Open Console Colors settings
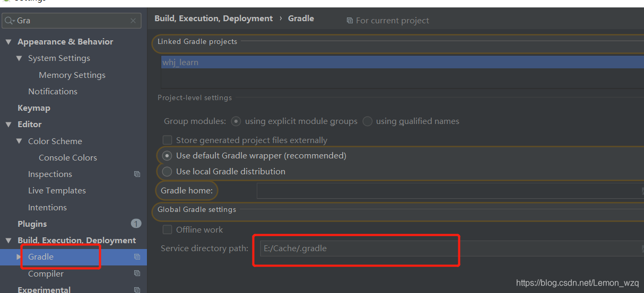Viewport: 644px width, 293px height. pos(68,157)
